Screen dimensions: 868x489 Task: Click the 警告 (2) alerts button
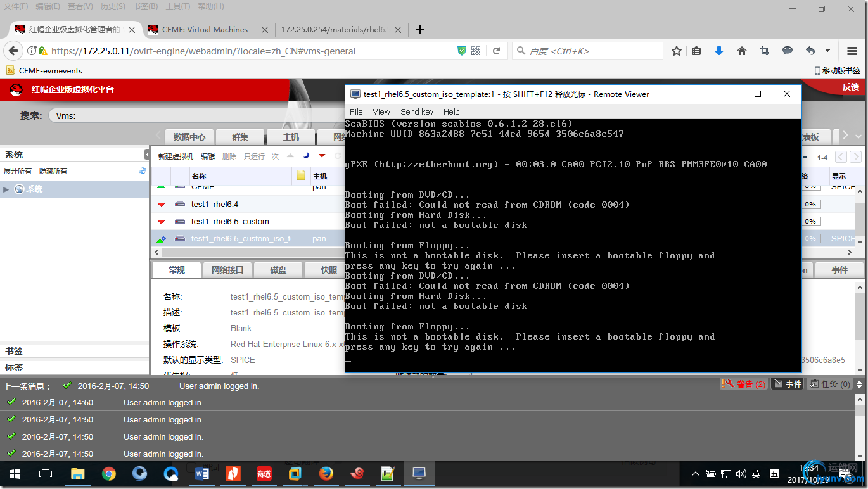[x=744, y=384]
